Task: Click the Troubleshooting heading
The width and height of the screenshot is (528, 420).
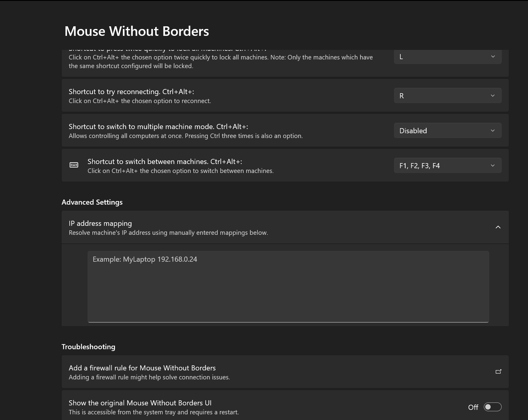Action: (x=88, y=347)
